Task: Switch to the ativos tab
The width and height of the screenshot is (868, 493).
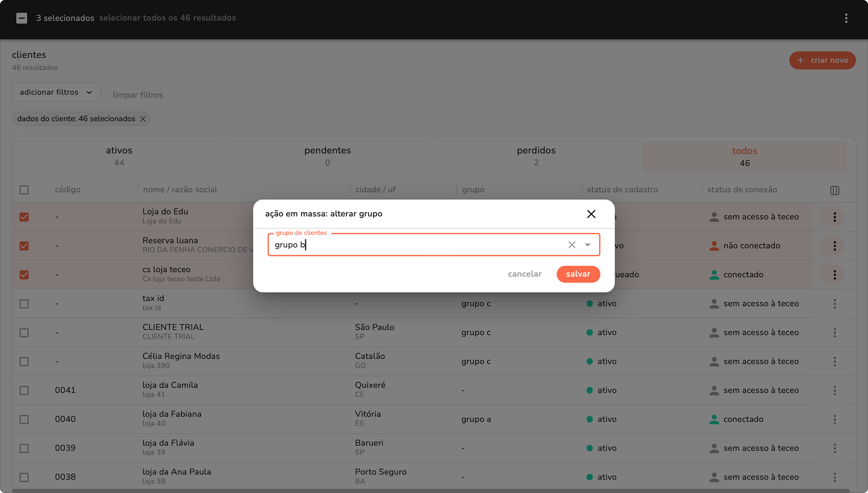Action: 119,156
